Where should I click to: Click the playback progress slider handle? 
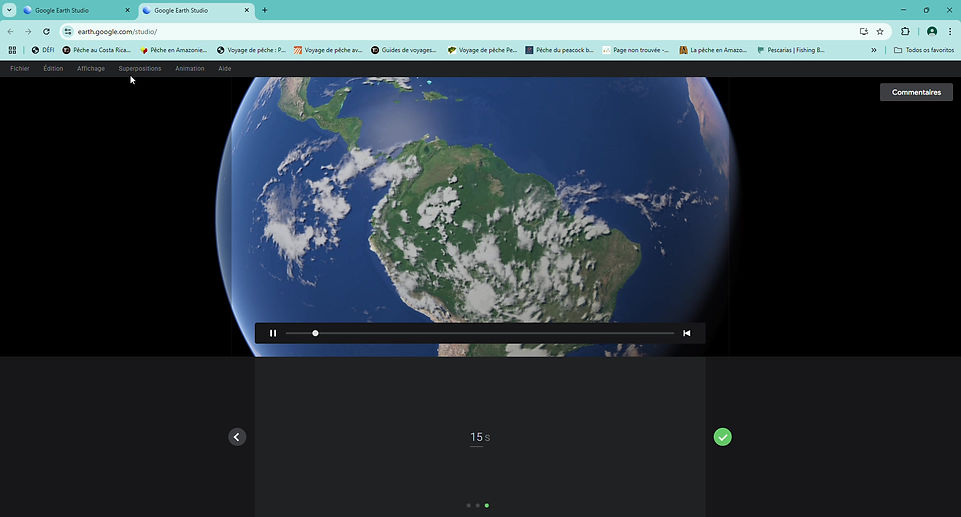pyautogui.click(x=315, y=333)
